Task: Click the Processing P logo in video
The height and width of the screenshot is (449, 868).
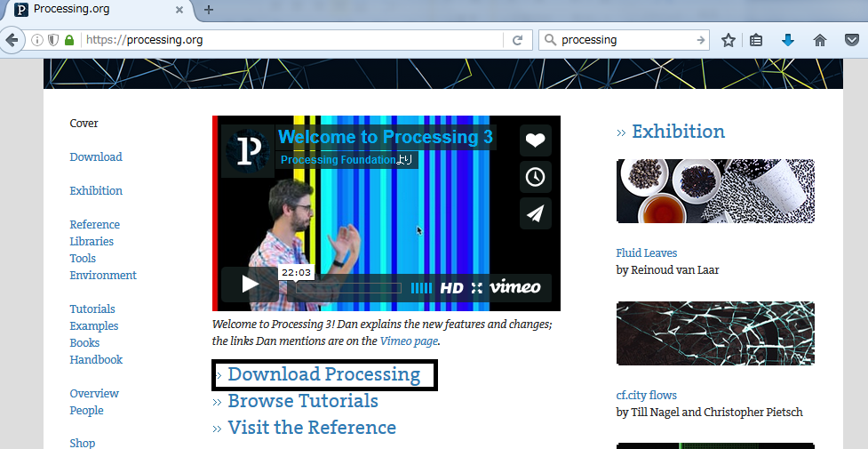Action: pos(248,151)
